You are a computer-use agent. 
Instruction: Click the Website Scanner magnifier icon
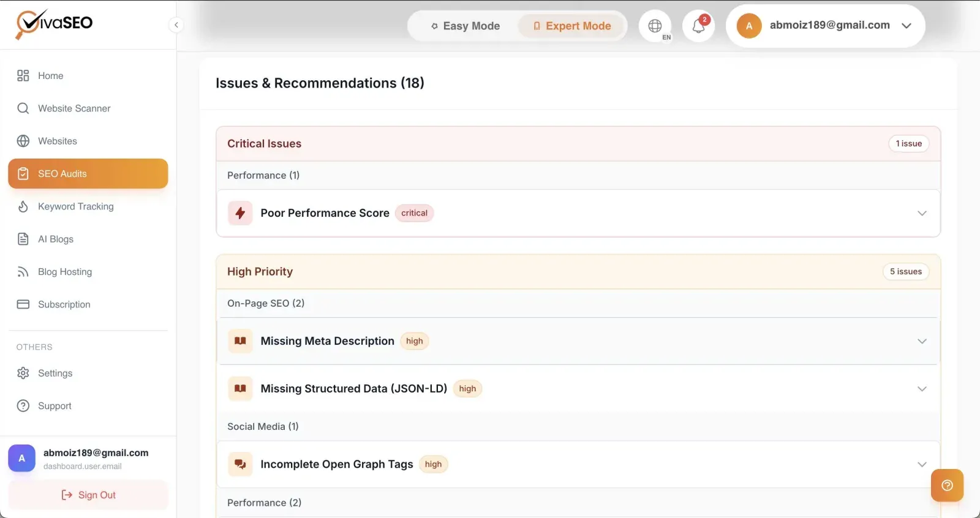coord(23,108)
